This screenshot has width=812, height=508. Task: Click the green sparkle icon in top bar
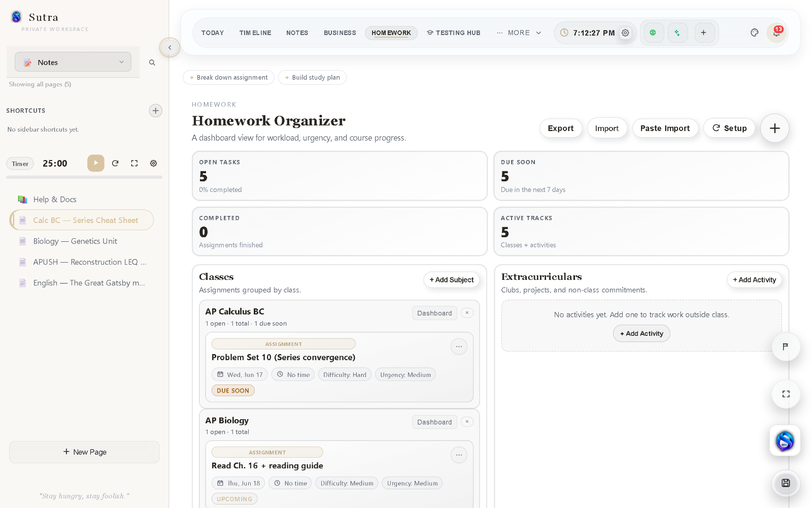[x=678, y=33]
